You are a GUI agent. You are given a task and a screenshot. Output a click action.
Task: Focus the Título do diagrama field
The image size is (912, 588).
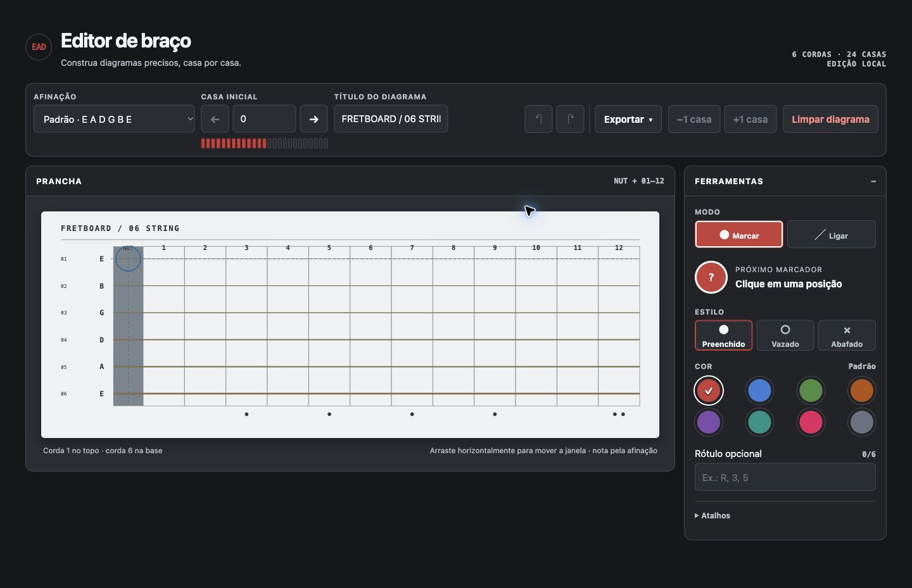tap(391, 119)
